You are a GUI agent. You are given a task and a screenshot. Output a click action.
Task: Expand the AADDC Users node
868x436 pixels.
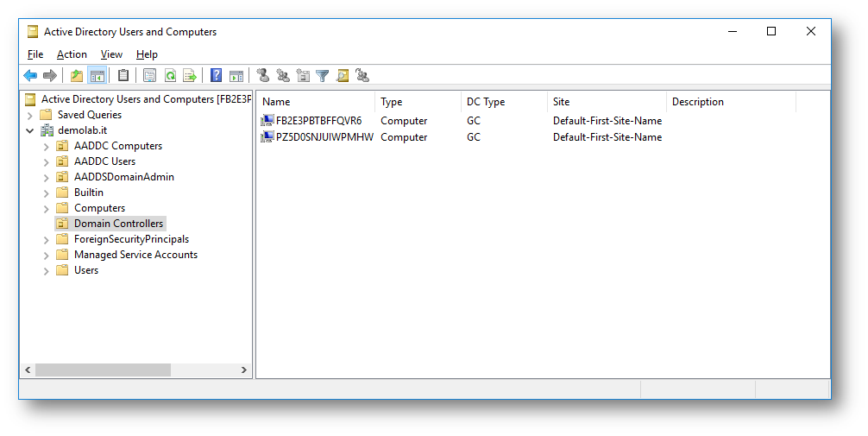coord(47,161)
